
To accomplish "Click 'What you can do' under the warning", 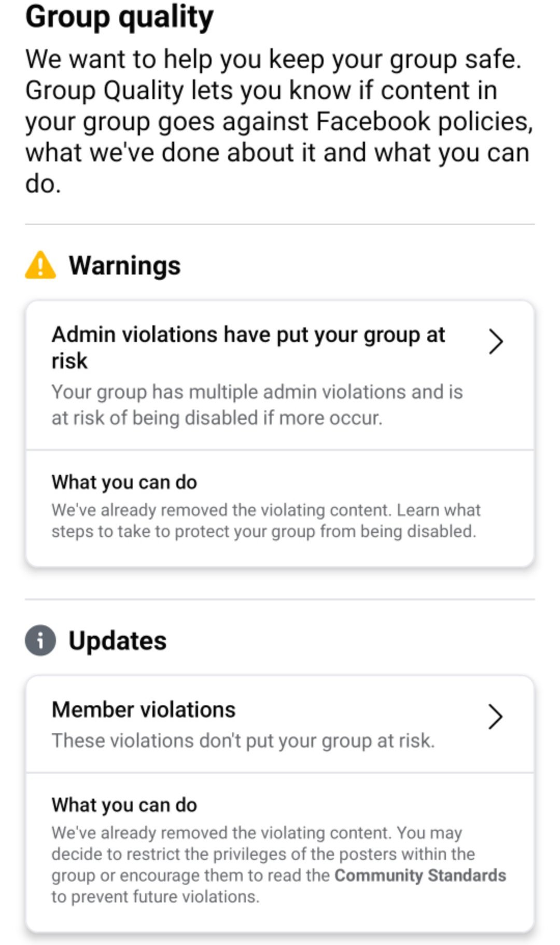I will pyautogui.click(x=124, y=482).
